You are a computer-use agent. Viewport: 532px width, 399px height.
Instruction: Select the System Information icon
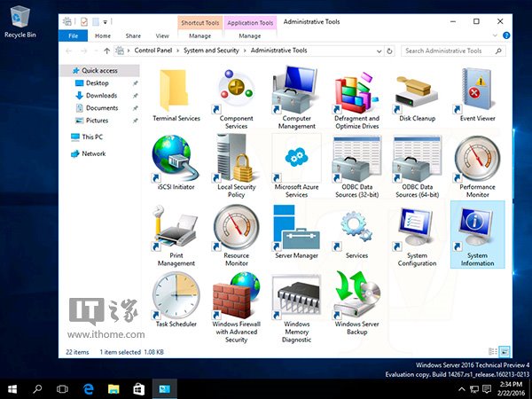point(477,235)
